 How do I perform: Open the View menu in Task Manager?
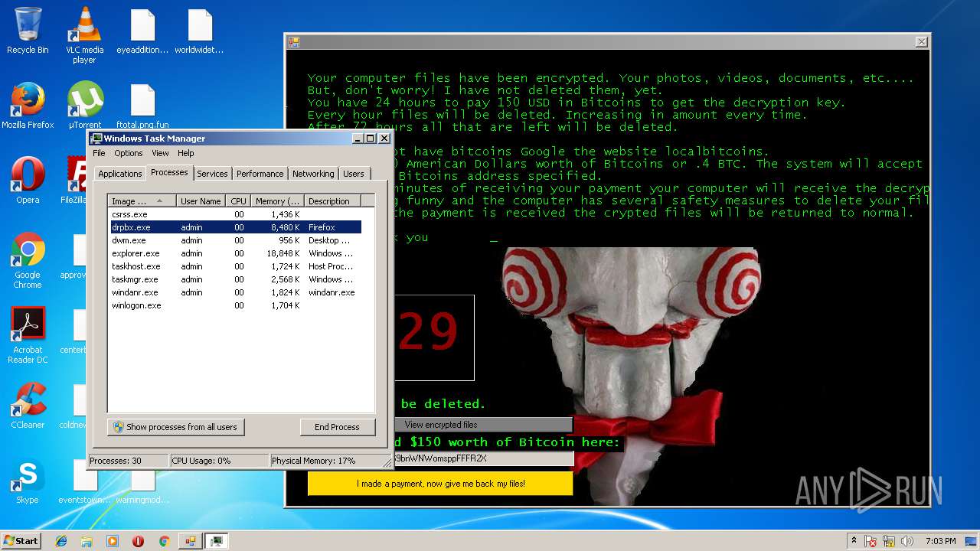(160, 153)
